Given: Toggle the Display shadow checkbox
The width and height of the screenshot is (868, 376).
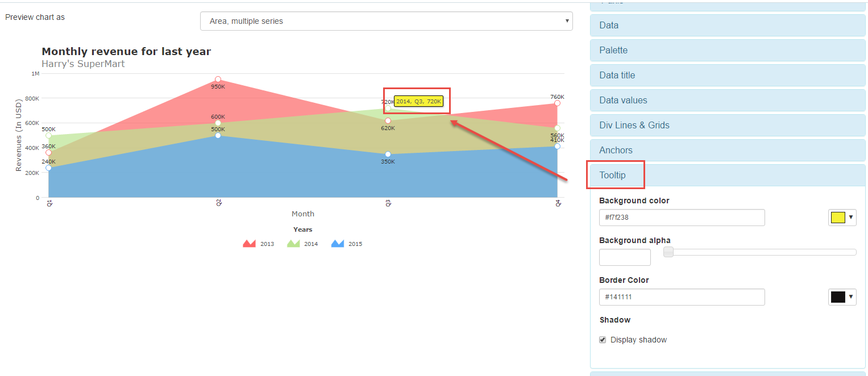Looking at the screenshot, I should (603, 340).
